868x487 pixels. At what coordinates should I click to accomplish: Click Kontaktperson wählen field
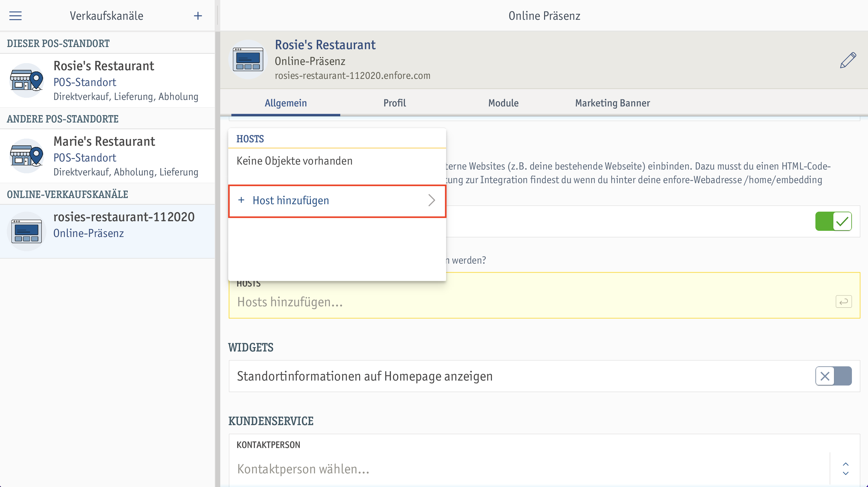[x=529, y=469]
